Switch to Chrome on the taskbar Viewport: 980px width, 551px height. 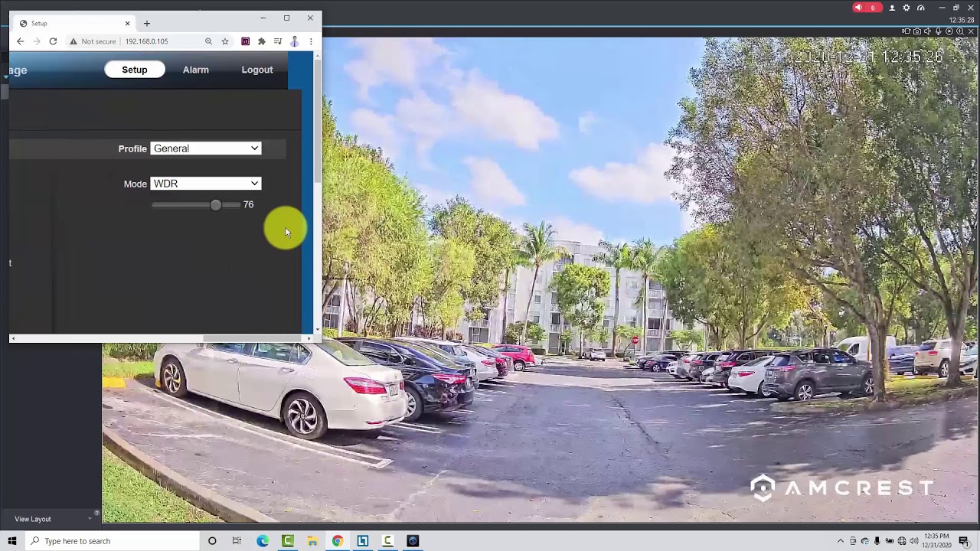coord(338,541)
